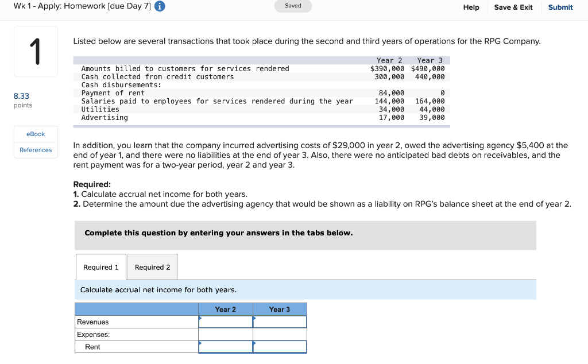Click the Revenues Year 2 input cell
This screenshot has height=364, width=588.
226,322
